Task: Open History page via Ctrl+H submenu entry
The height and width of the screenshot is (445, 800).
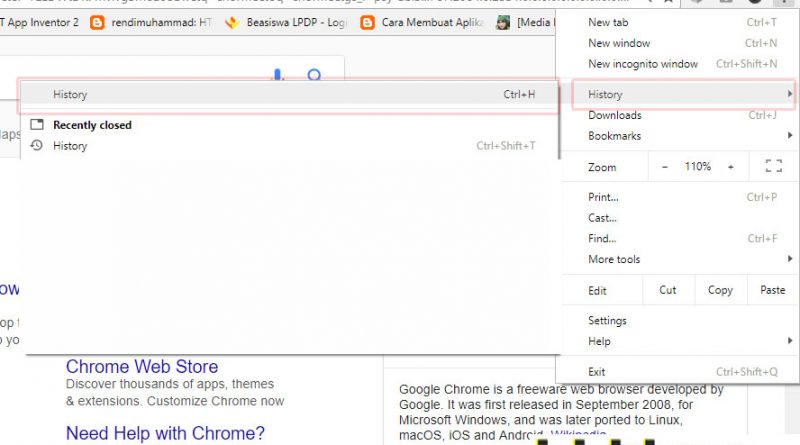Action: [289, 94]
